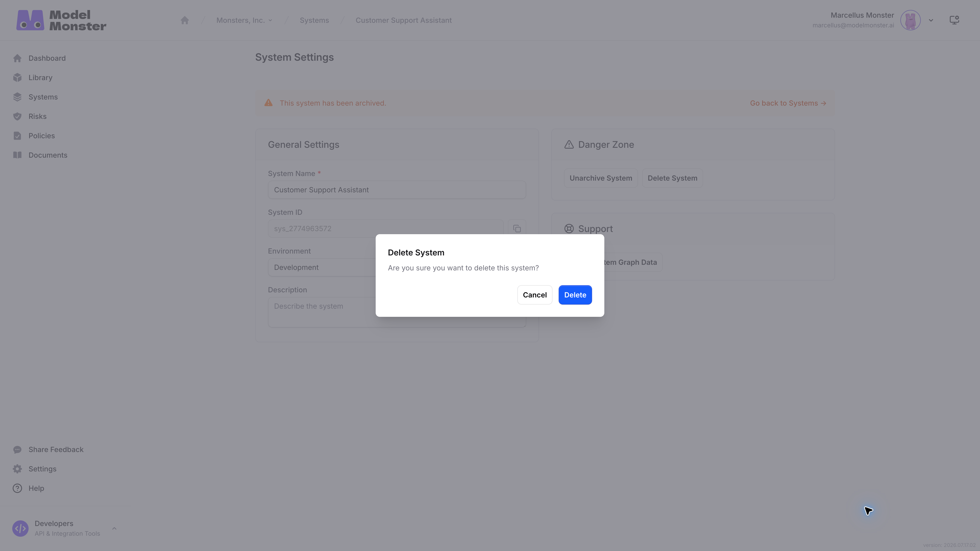This screenshot has height=551, width=980.
Task: Click the Unarchive System button
Action: coord(601,178)
